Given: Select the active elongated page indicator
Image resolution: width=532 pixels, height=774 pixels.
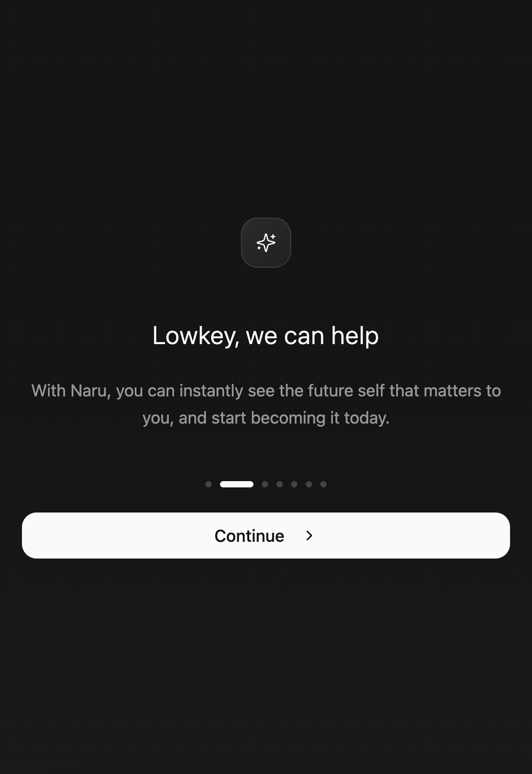Looking at the screenshot, I should click(237, 484).
